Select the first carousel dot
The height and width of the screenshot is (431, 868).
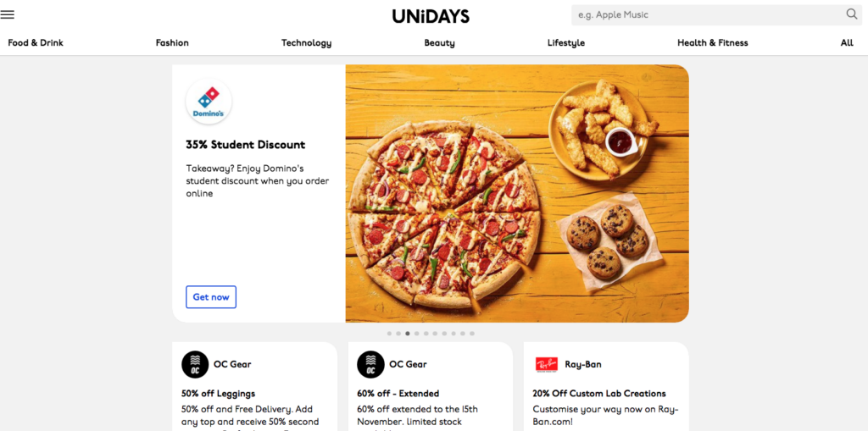pos(389,334)
